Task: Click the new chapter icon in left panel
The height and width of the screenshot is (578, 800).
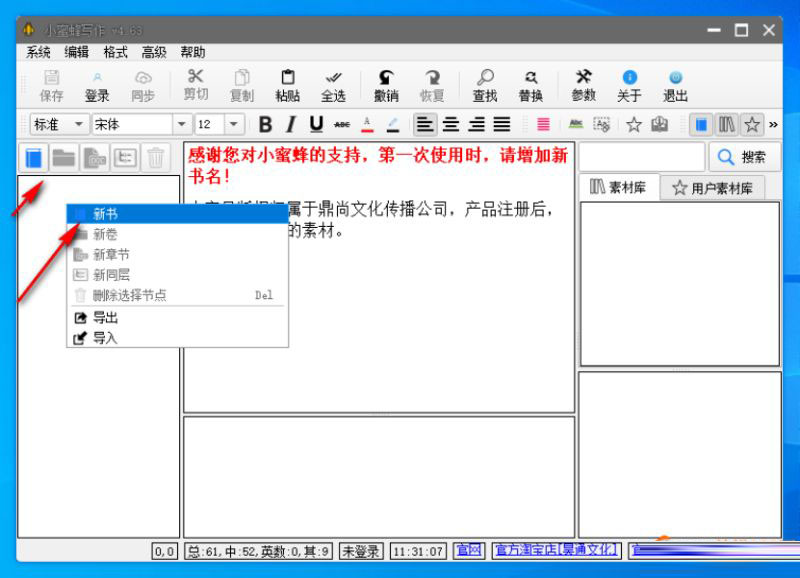Action: [94, 158]
